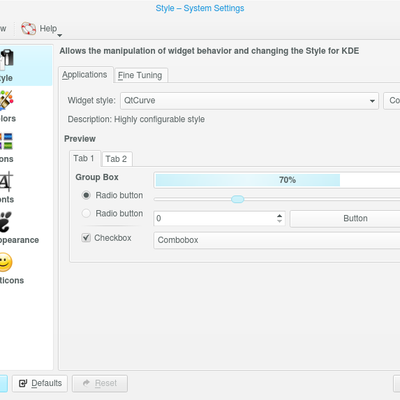Expand the Widget style QtCurve dropdown
The width and height of the screenshot is (400, 400).
pos(249,101)
